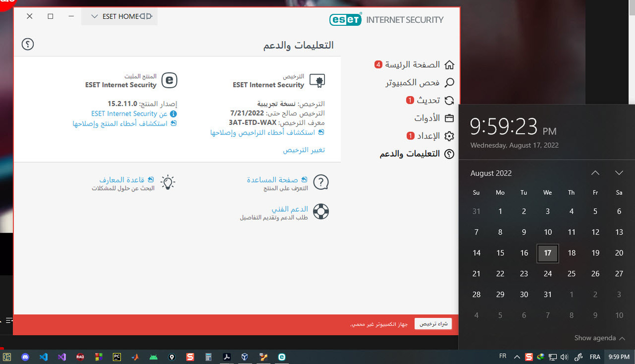The width and height of the screenshot is (635, 364).
Task: Click the Internet Download Manager tray icon
Action: pos(541,357)
